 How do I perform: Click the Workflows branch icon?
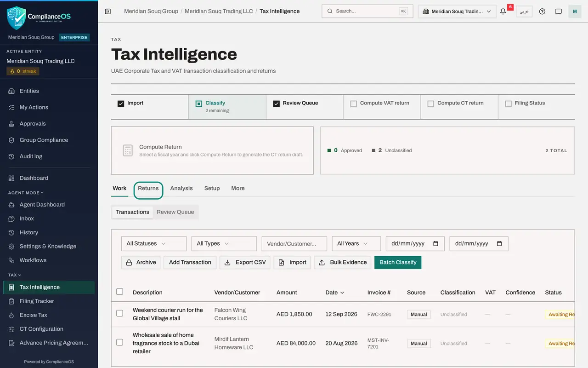(11, 260)
